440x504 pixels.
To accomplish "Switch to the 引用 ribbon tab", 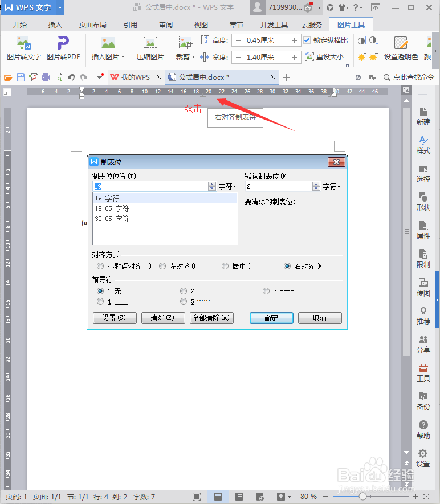I will [x=131, y=24].
